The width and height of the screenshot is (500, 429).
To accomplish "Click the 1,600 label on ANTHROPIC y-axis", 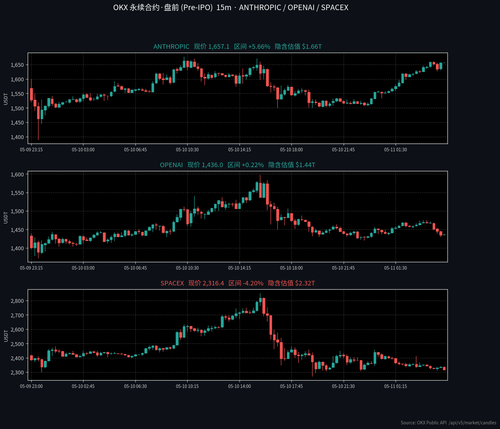I will (x=18, y=79).
